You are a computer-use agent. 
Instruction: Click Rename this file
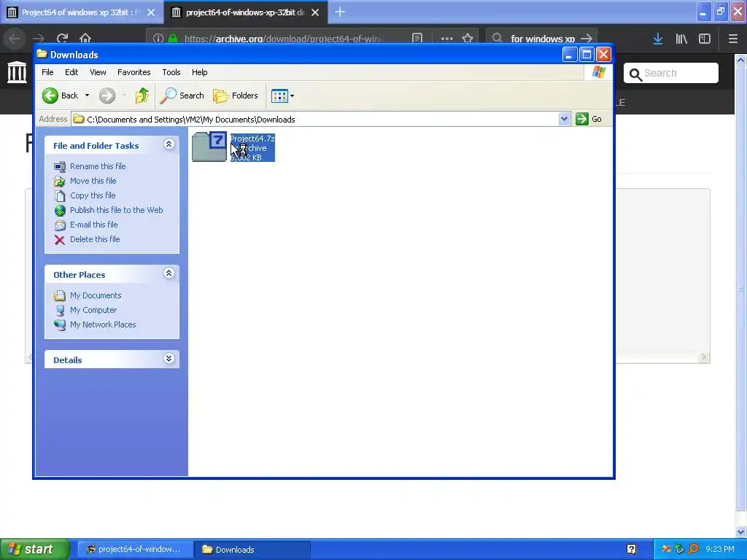98,166
